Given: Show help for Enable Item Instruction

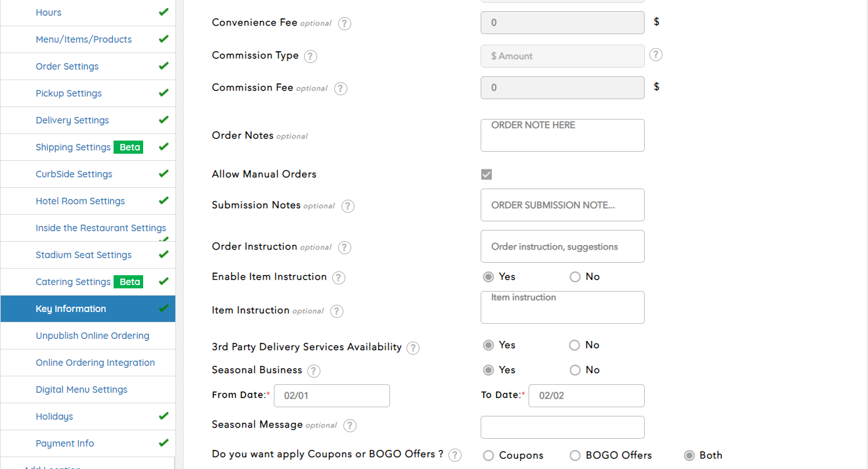Looking at the screenshot, I should [338, 278].
